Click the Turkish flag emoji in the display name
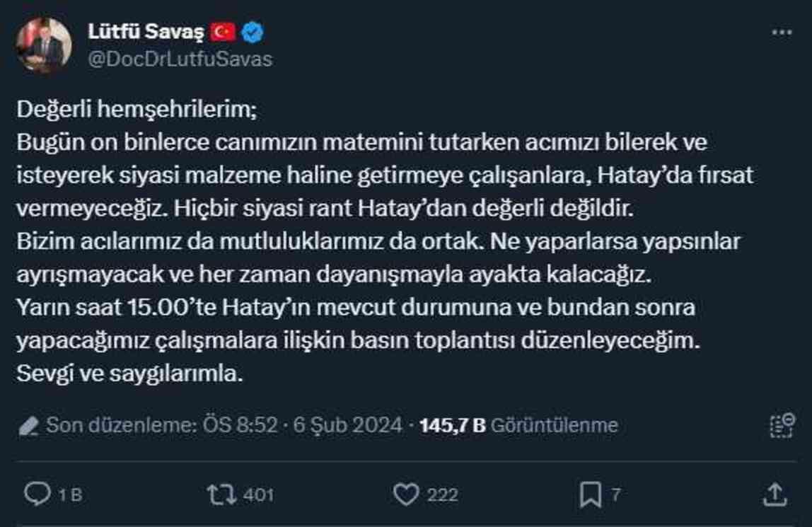This screenshot has width=812, height=527. (x=223, y=30)
